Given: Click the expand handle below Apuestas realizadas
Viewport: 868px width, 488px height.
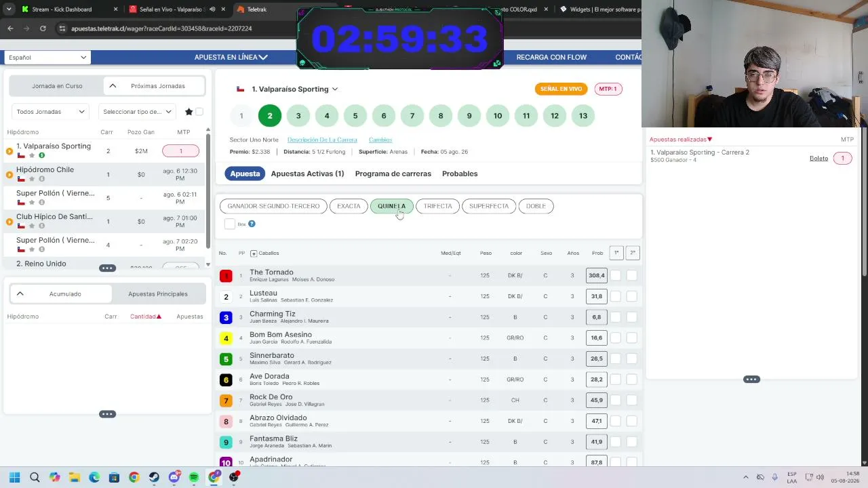Looking at the screenshot, I should [x=751, y=380].
